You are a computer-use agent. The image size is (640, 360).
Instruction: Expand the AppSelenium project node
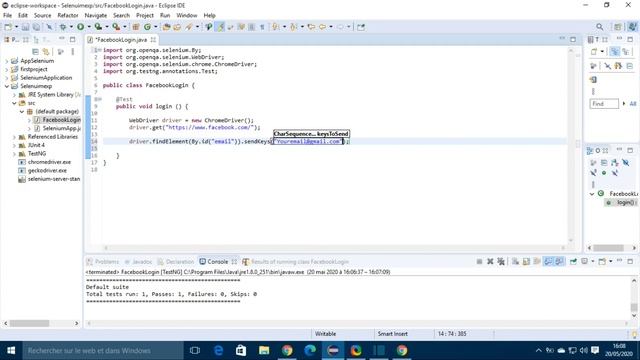7,61
